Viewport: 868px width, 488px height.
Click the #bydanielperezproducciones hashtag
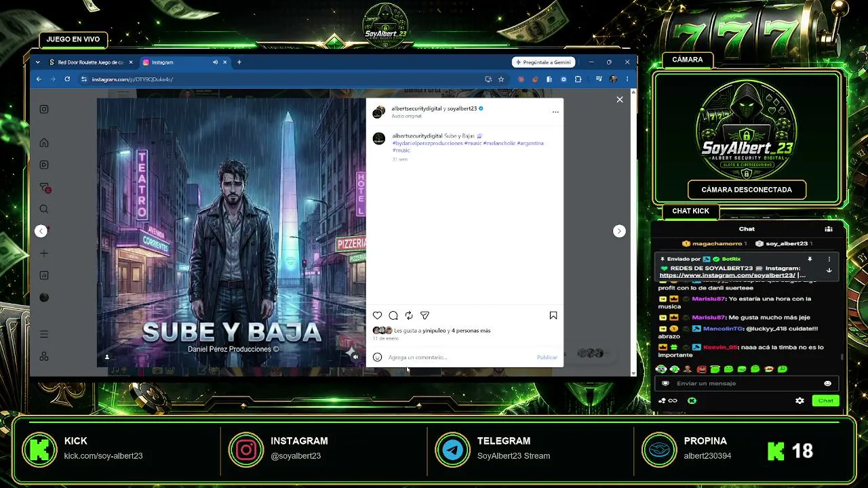[427, 143]
